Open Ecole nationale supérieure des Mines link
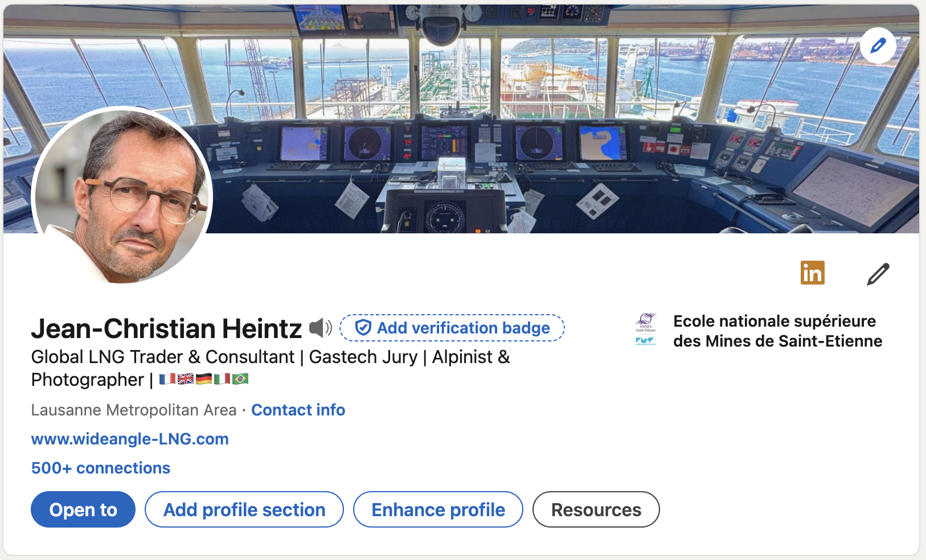Screen dimensions: 926x560 click(777, 331)
